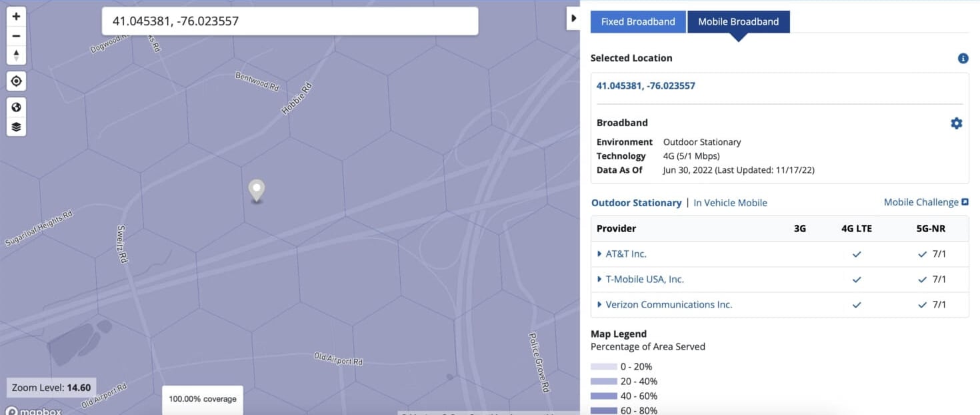
Task: Click the Map Legend heading
Action: point(619,334)
